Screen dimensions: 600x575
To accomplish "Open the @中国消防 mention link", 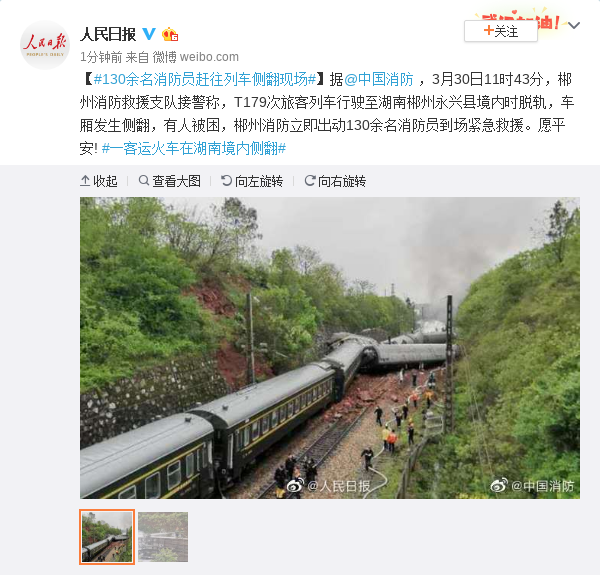I will 379,79.
